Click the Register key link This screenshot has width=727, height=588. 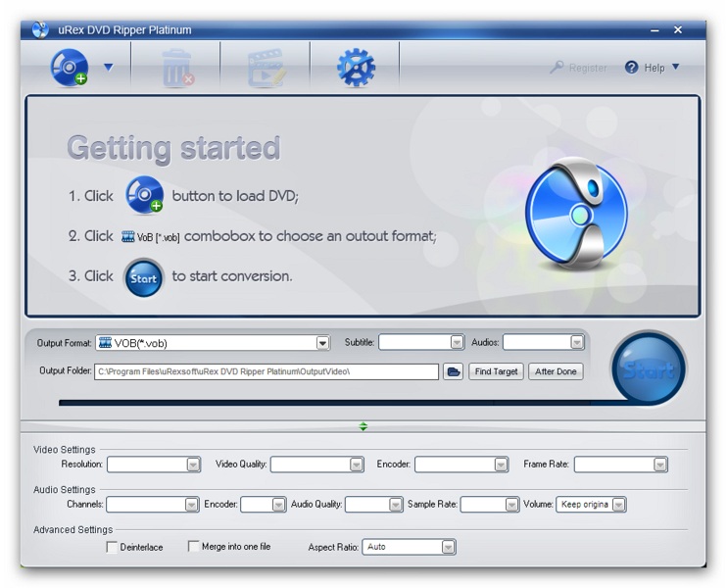(579, 68)
